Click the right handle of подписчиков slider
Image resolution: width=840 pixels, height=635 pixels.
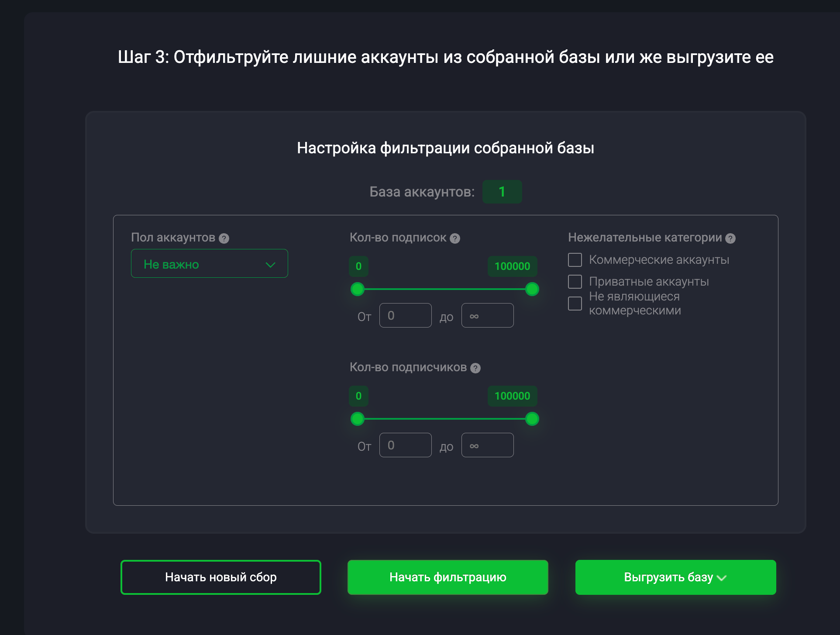tap(532, 419)
